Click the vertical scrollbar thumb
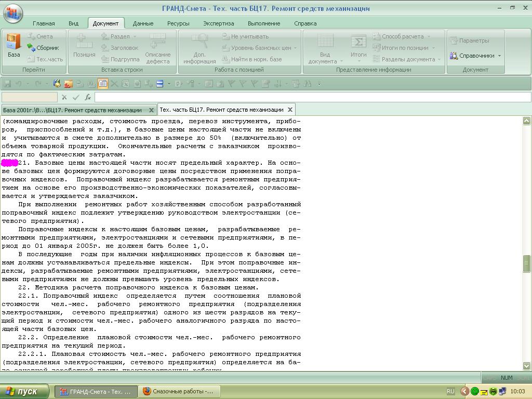This screenshot has width=532, height=399. click(526, 263)
